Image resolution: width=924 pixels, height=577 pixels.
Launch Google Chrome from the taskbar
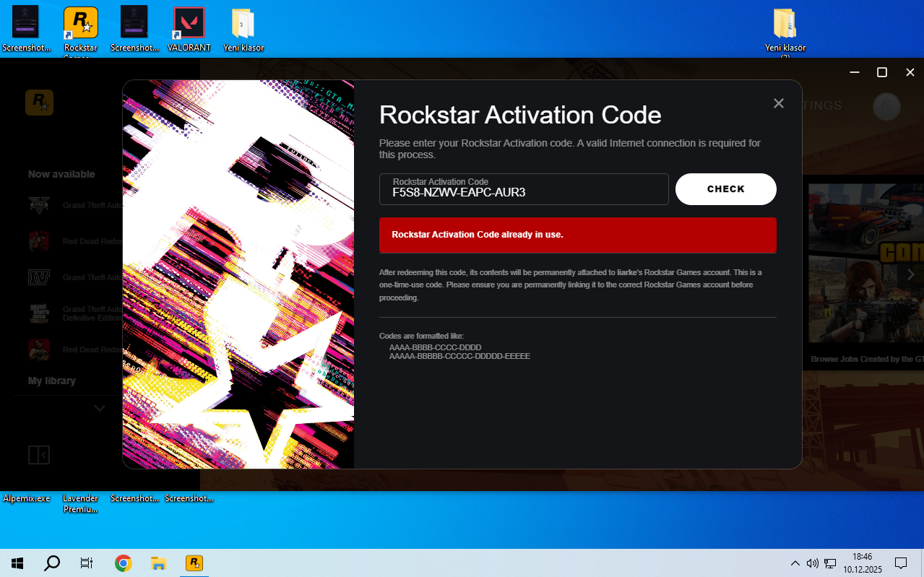point(124,563)
